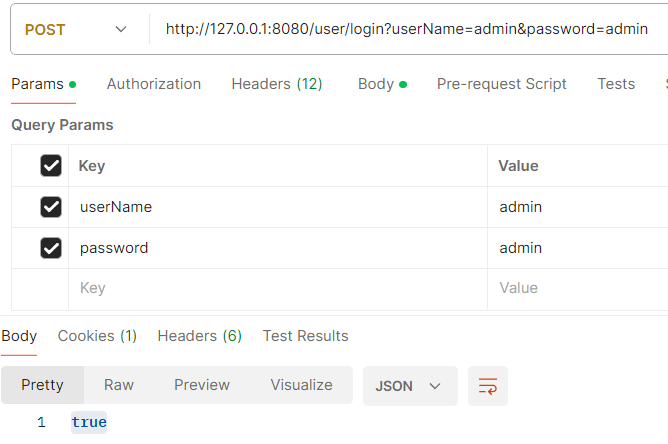Select the Preview response view
668x444 pixels.
tap(202, 385)
